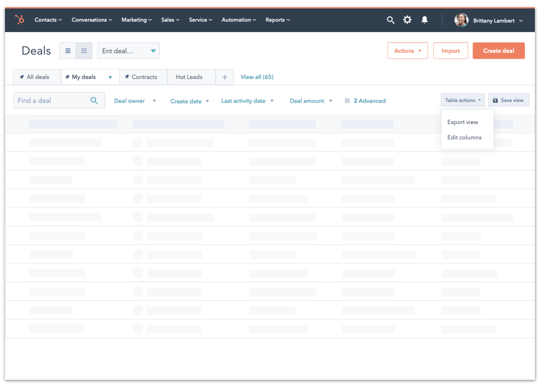Click the HubSpot sprocket logo
Screen dimensions: 552x392
[x=19, y=20]
